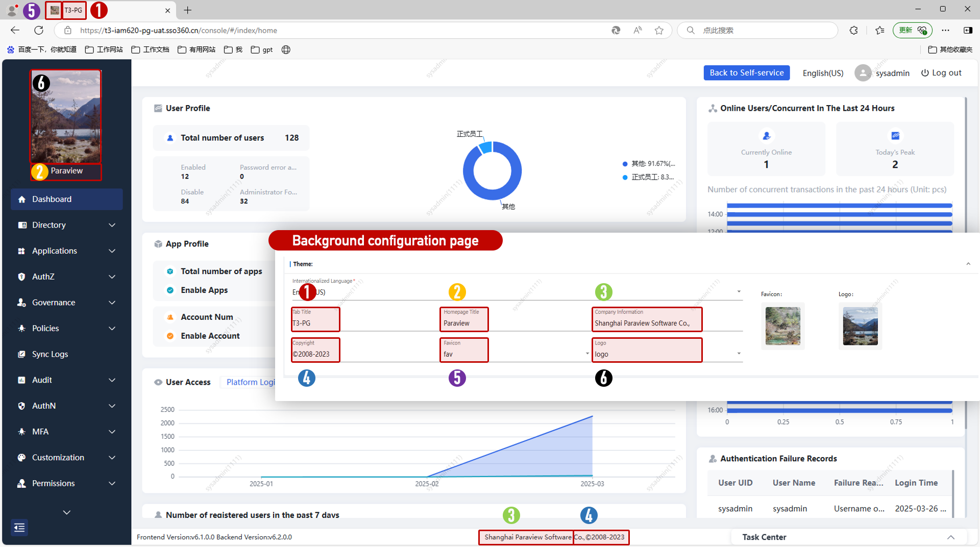Select the Platform Login tab

(250, 382)
